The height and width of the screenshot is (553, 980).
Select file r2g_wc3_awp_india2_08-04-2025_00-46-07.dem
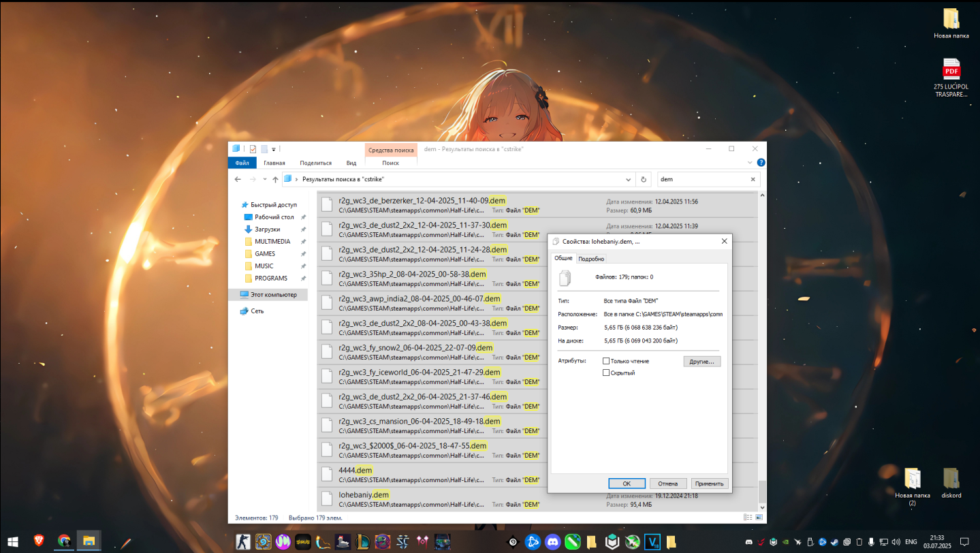432,303
